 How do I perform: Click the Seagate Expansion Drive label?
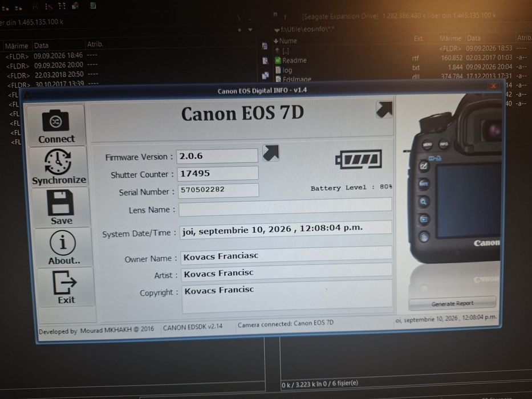pos(340,17)
